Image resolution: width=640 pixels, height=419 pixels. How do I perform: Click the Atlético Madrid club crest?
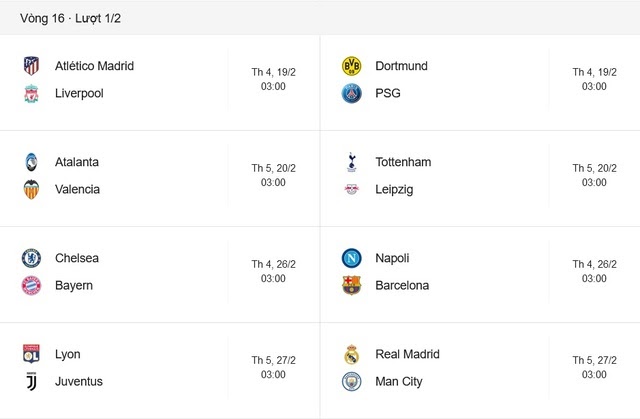[x=30, y=66]
